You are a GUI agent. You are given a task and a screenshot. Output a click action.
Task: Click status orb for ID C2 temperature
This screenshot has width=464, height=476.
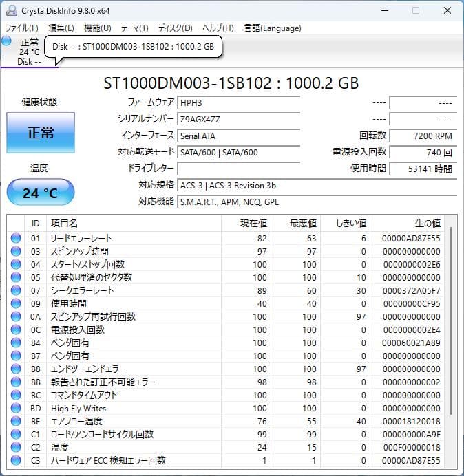pos(16,447)
